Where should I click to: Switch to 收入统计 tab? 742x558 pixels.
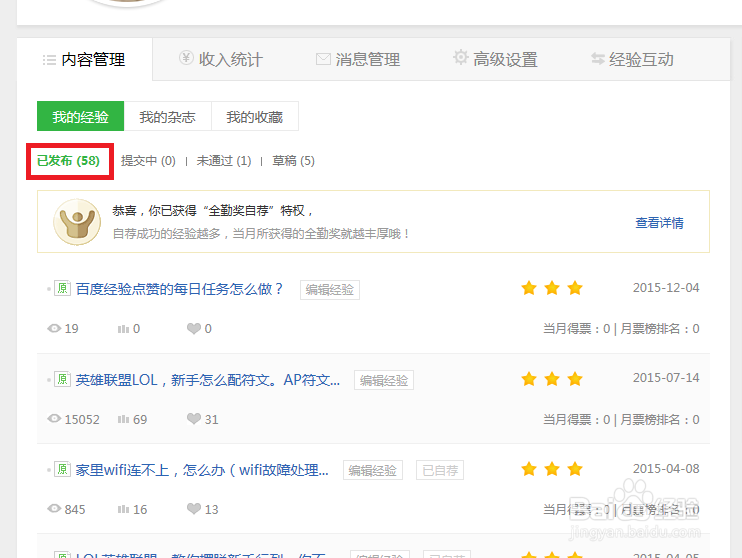[x=221, y=60]
